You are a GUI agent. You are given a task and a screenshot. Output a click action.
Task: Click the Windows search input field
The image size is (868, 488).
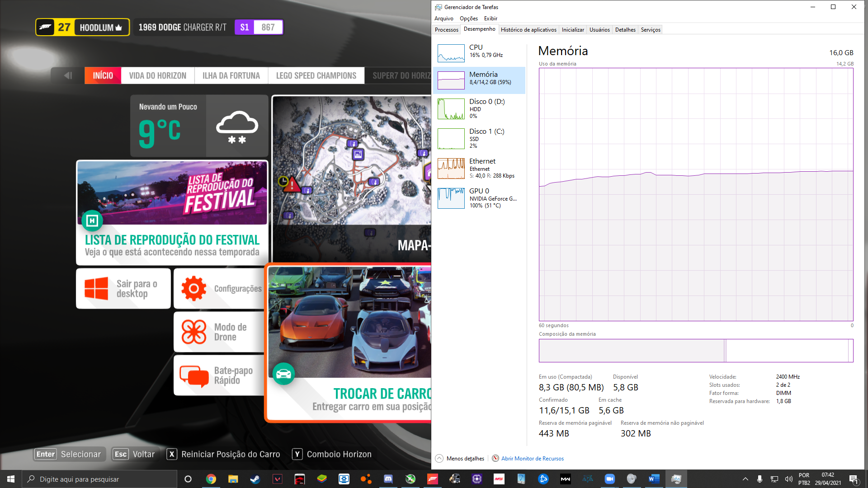[99, 479]
